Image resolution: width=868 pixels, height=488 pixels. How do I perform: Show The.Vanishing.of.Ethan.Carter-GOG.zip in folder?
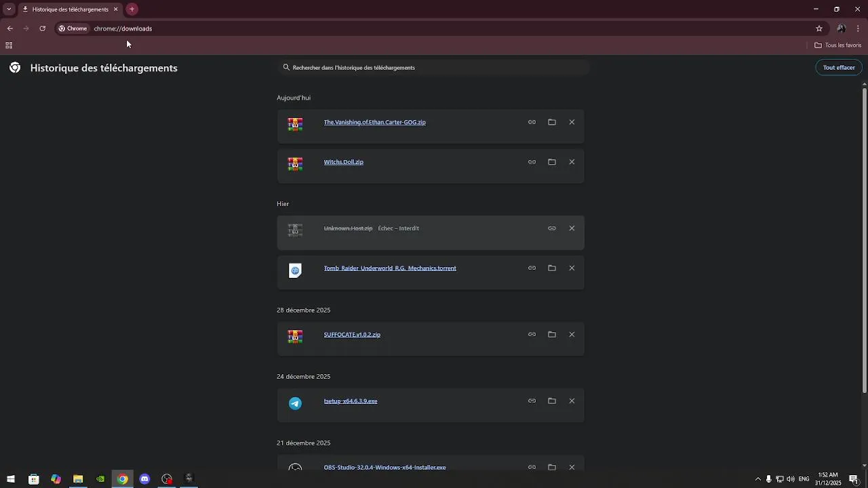coord(552,122)
